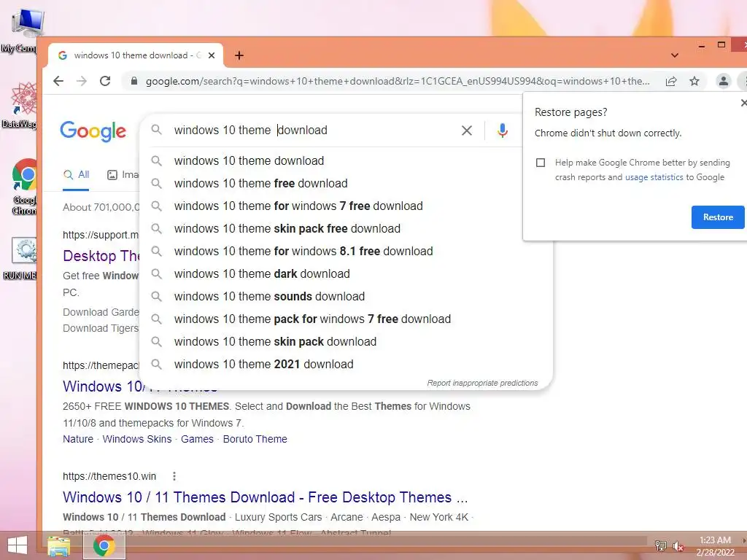
Task: Select the All search results tab
Action: click(76, 175)
